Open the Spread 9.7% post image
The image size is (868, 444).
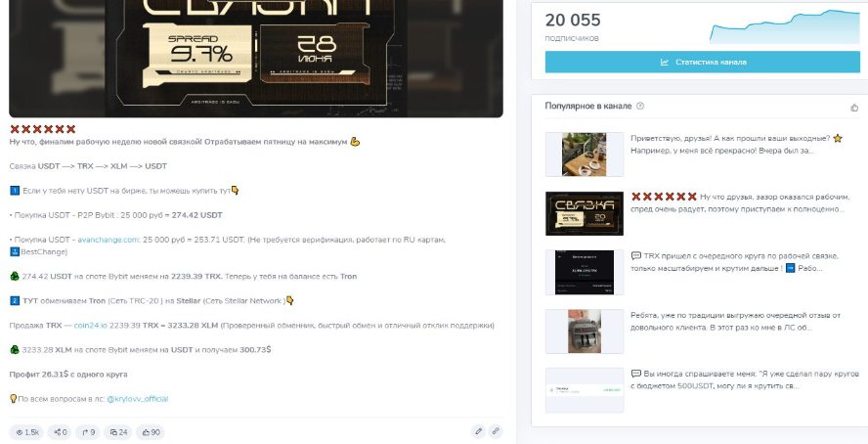[x=256, y=59]
